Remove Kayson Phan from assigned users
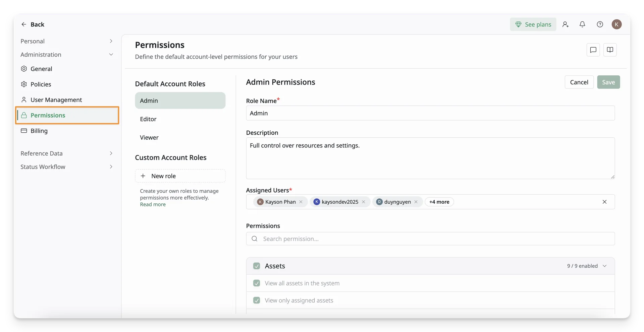This screenshot has height=332, width=644. (301, 202)
